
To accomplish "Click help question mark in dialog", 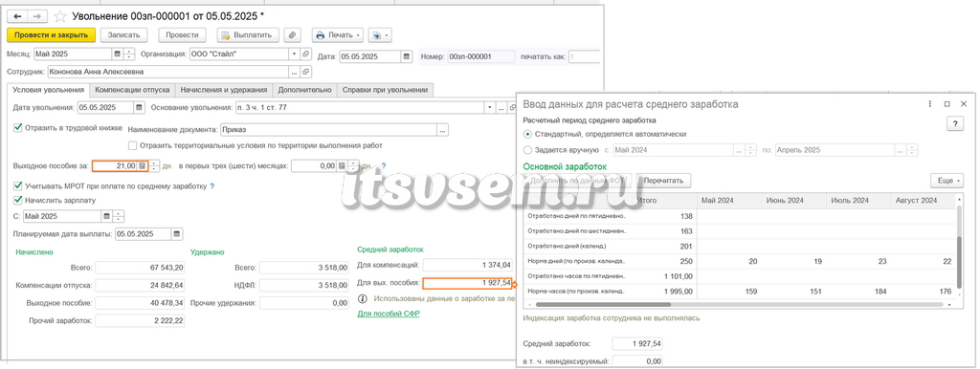I will pos(955,125).
